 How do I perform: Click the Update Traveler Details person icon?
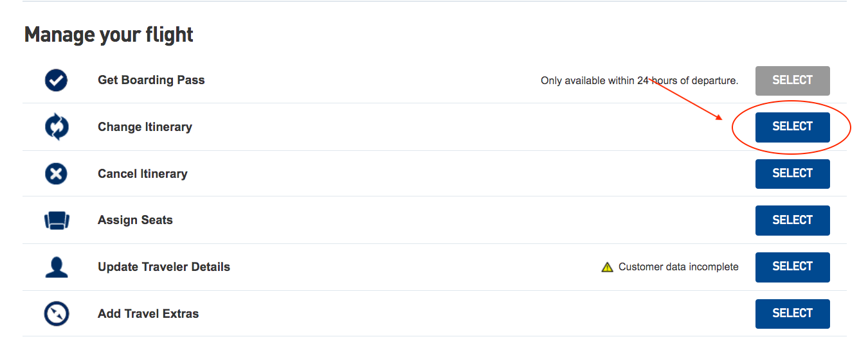pyautogui.click(x=57, y=266)
